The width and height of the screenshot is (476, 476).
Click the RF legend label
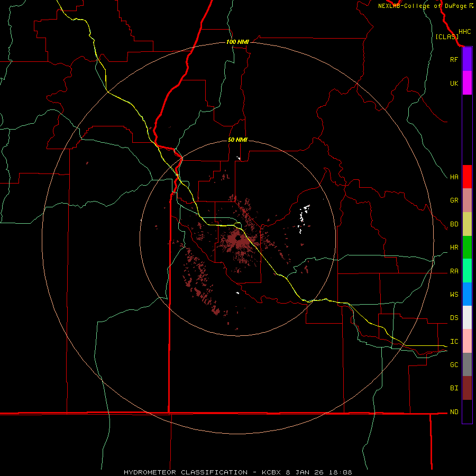[x=454, y=59]
